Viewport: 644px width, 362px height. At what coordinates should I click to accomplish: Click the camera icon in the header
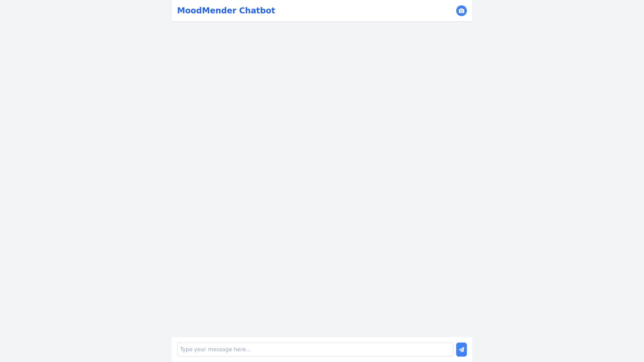tap(461, 11)
